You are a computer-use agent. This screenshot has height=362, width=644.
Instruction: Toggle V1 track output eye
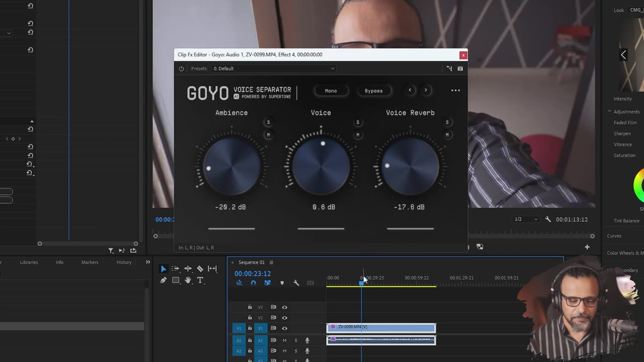point(284,328)
